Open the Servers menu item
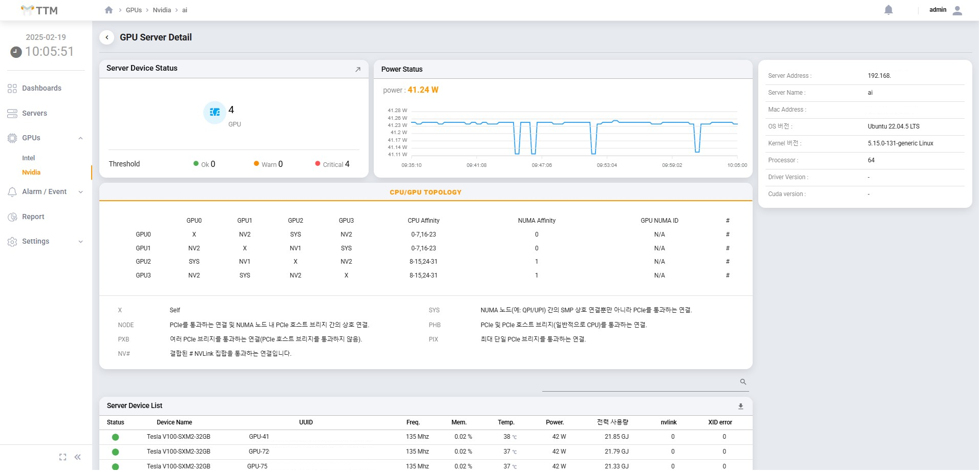 tap(34, 113)
